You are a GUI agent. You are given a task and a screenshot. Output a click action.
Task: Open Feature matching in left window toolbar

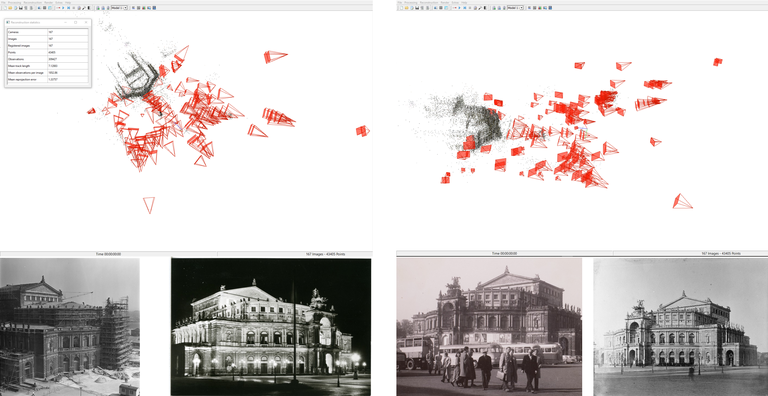coord(45,8)
